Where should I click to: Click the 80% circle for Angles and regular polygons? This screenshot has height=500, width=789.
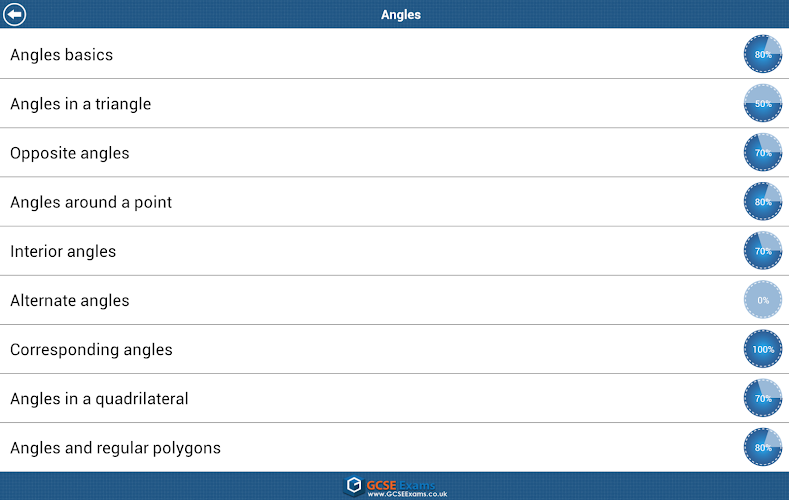coord(763,447)
